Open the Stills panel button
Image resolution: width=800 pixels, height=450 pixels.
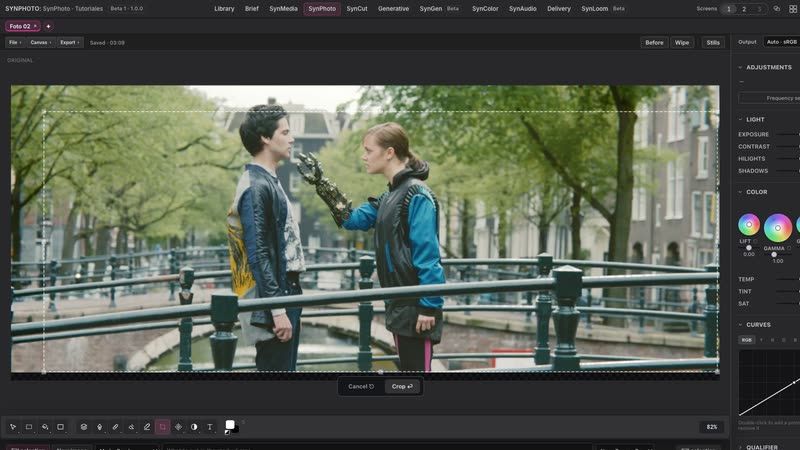713,43
